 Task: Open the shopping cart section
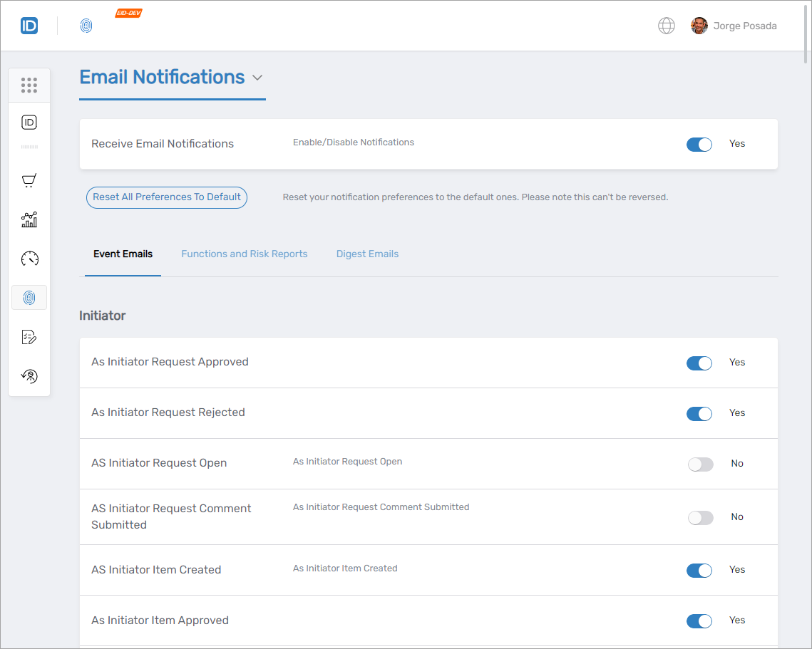pyautogui.click(x=29, y=180)
